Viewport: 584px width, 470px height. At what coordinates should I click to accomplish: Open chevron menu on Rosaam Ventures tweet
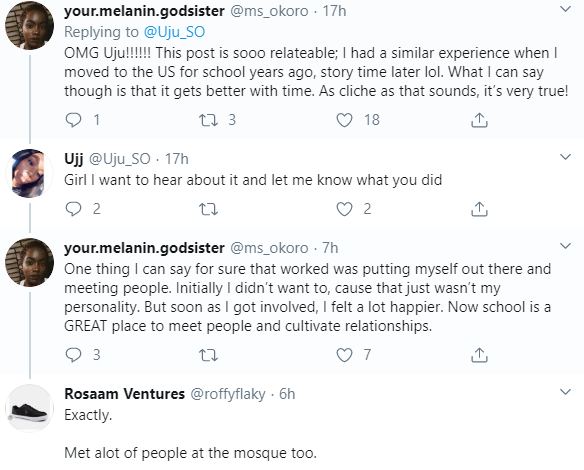click(565, 392)
